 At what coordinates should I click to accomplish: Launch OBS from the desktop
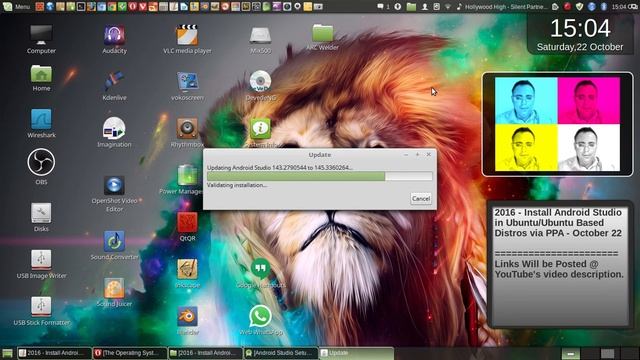point(41,167)
